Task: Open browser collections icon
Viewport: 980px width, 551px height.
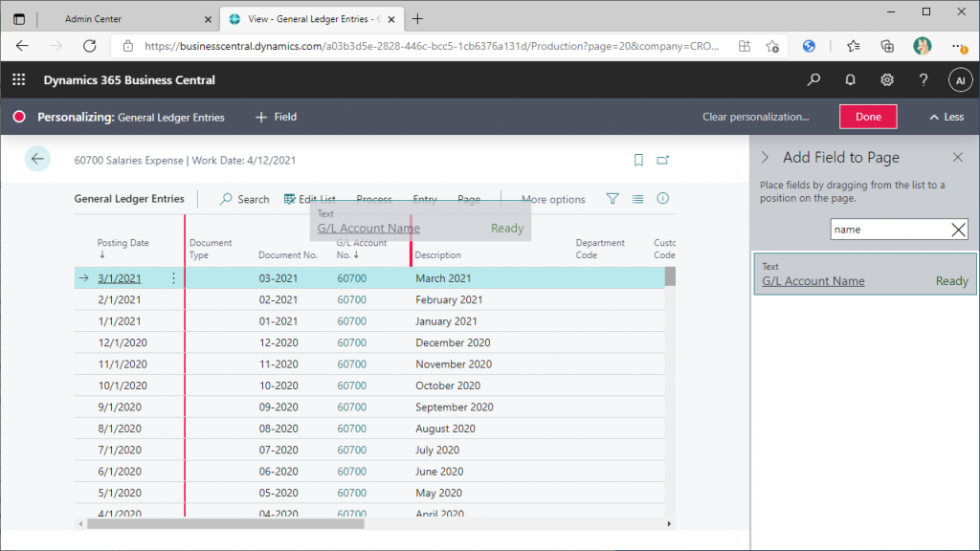Action: click(x=887, y=46)
